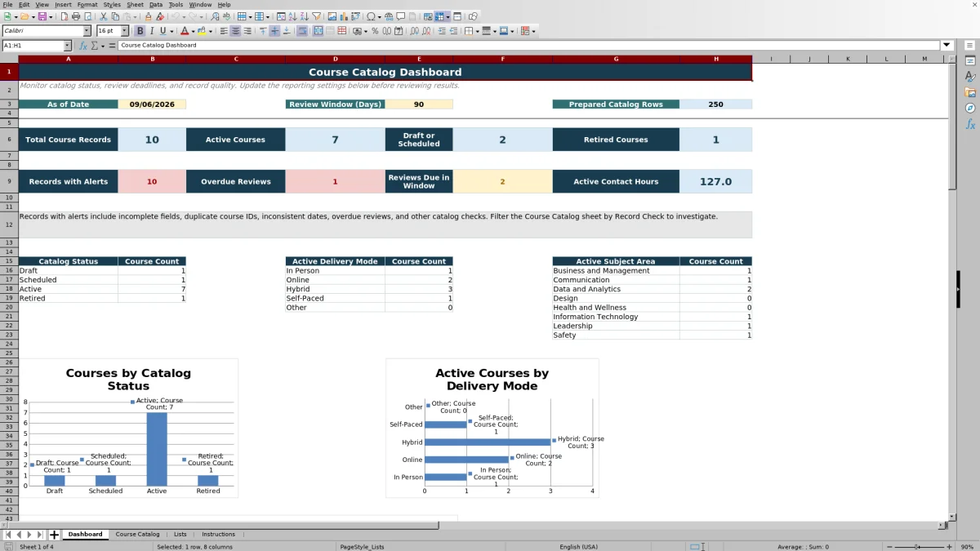This screenshot has height=551, width=980.
Task: Expand the formula bar arrow
Action: tap(947, 46)
